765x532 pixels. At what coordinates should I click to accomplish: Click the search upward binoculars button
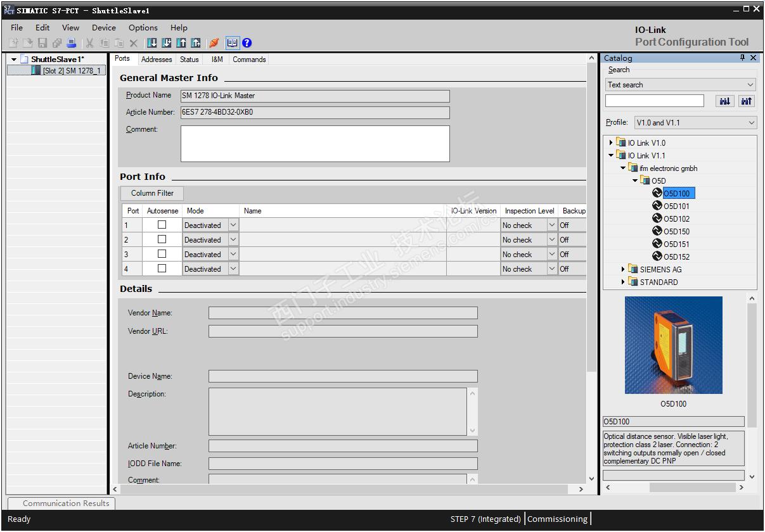(x=746, y=101)
